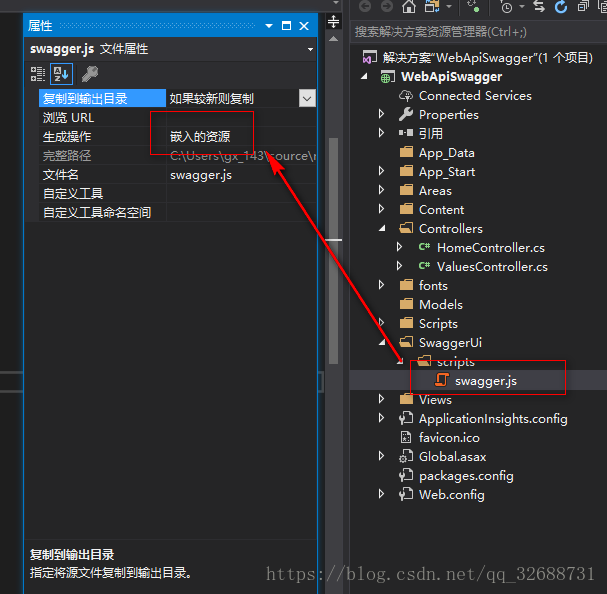Image resolution: width=607 pixels, height=594 pixels.
Task: Select the 浏览 URL property row
Action: [x=177, y=117]
